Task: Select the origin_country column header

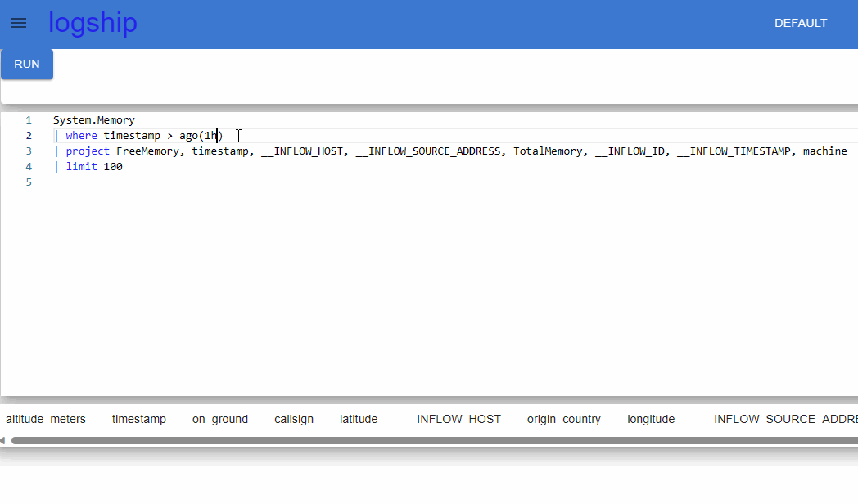Action: [563, 419]
